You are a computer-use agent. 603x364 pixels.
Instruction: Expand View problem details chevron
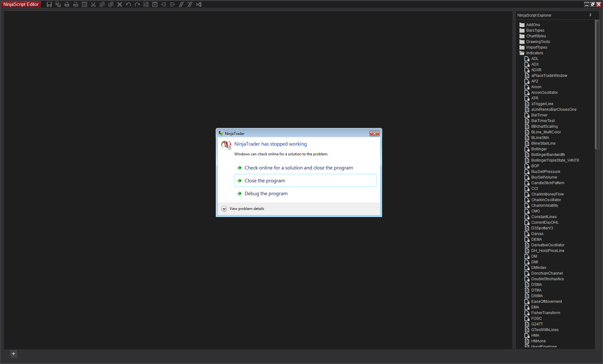point(224,209)
